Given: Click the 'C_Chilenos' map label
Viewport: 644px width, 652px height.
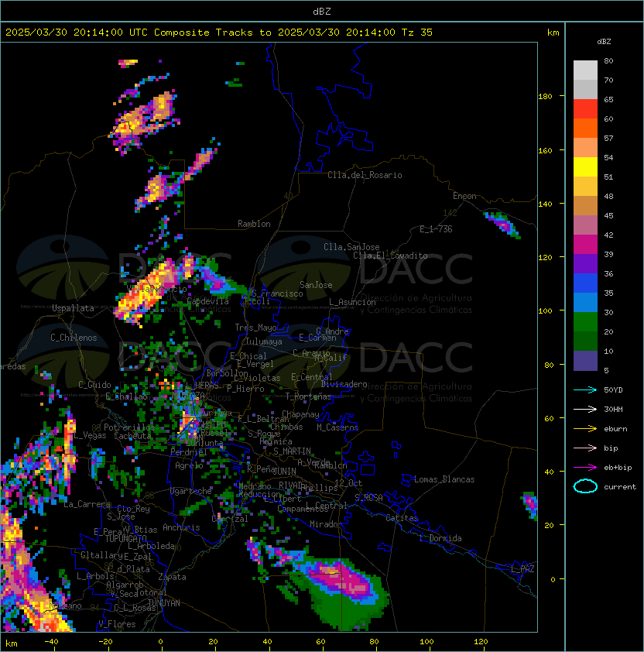Looking at the screenshot, I should pyautogui.click(x=74, y=338).
